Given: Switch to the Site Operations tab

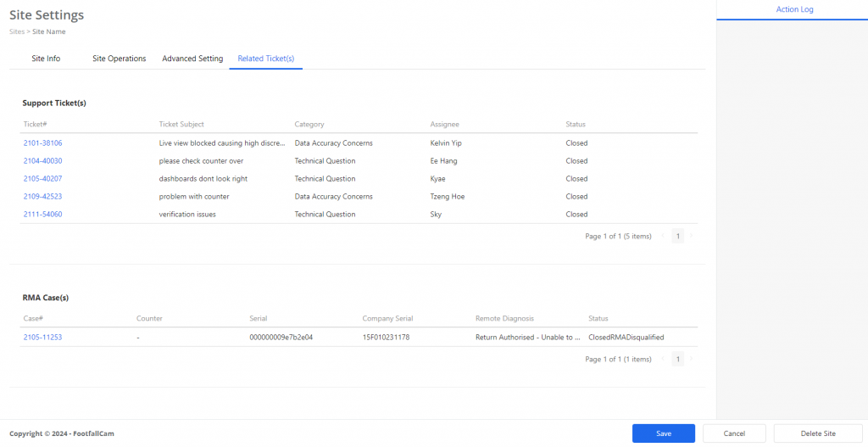Looking at the screenshot, I should pyautogui.click(x=119, y=59).
